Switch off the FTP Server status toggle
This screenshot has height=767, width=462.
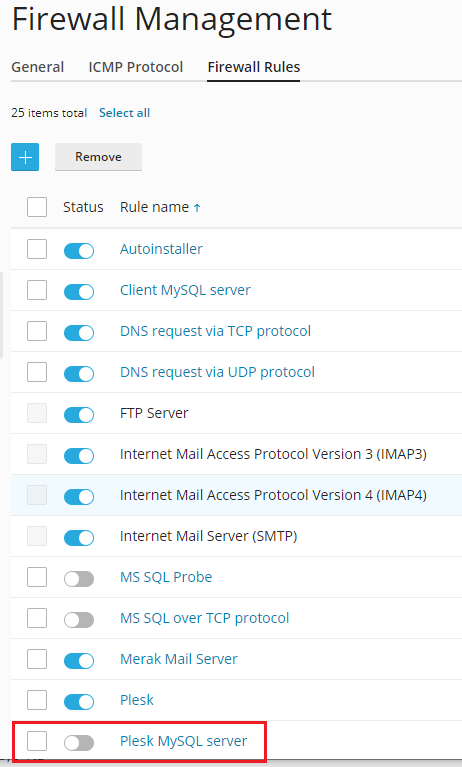click(79, 415)
